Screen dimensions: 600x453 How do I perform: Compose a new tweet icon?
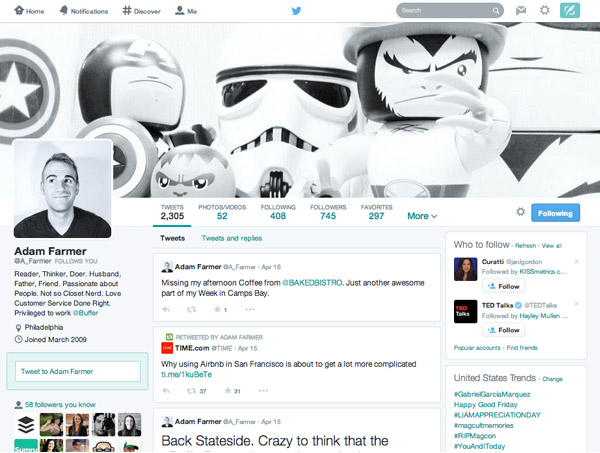pyautogui.click(x=570, y=10)
